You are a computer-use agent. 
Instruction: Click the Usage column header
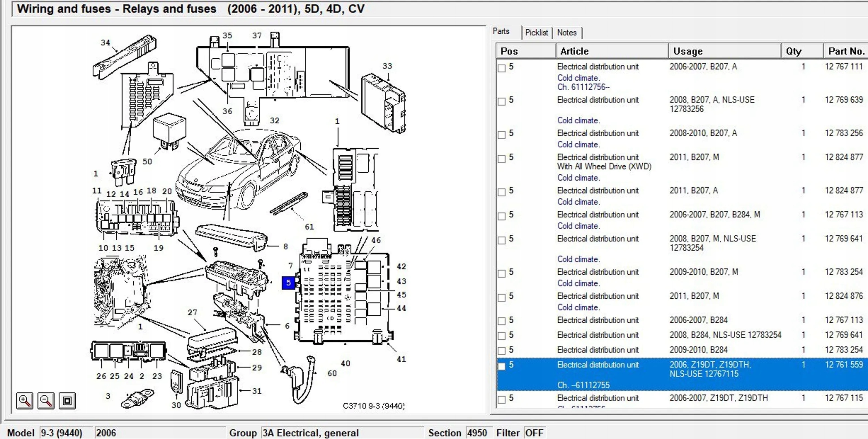pyautogui.click(x=725, y=51)
